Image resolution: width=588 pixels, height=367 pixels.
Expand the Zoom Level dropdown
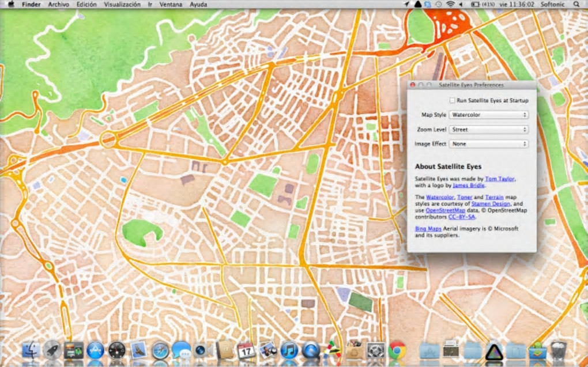point(488,130)
